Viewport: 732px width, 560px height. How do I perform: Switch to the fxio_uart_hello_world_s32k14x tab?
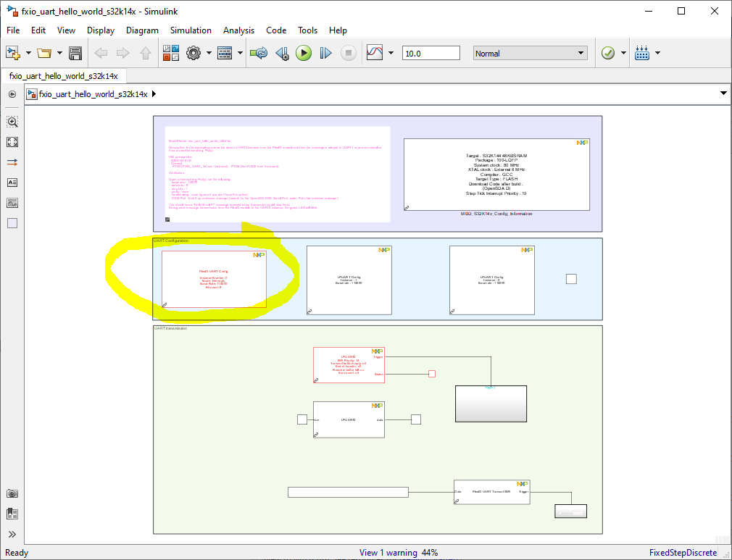click(64, 74)
